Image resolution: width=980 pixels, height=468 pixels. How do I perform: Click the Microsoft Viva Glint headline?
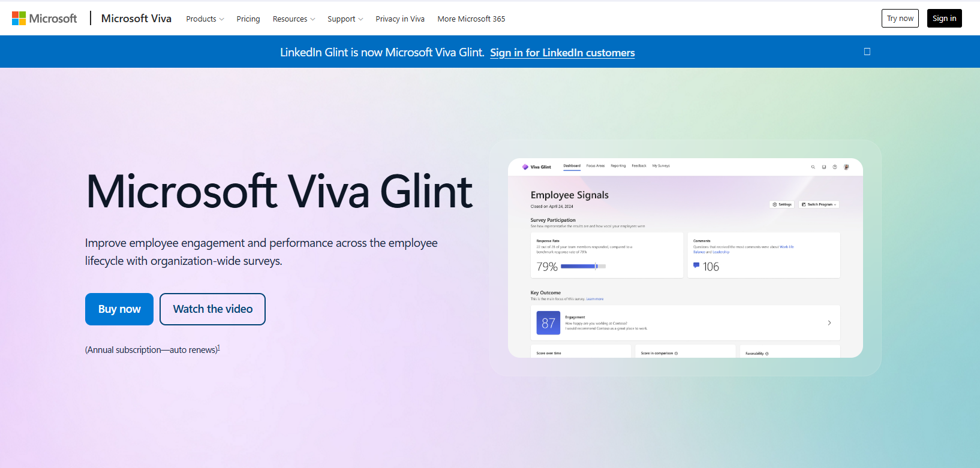(279, 192)
